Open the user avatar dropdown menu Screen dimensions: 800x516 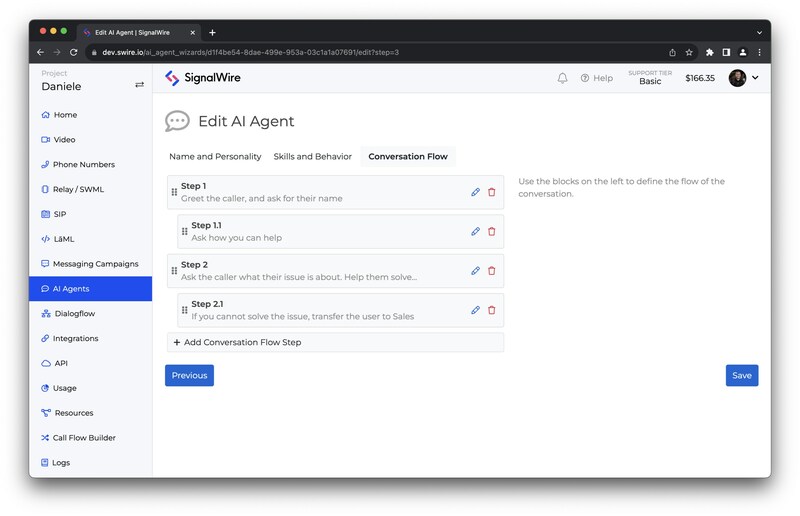click(x=743, y=78)
